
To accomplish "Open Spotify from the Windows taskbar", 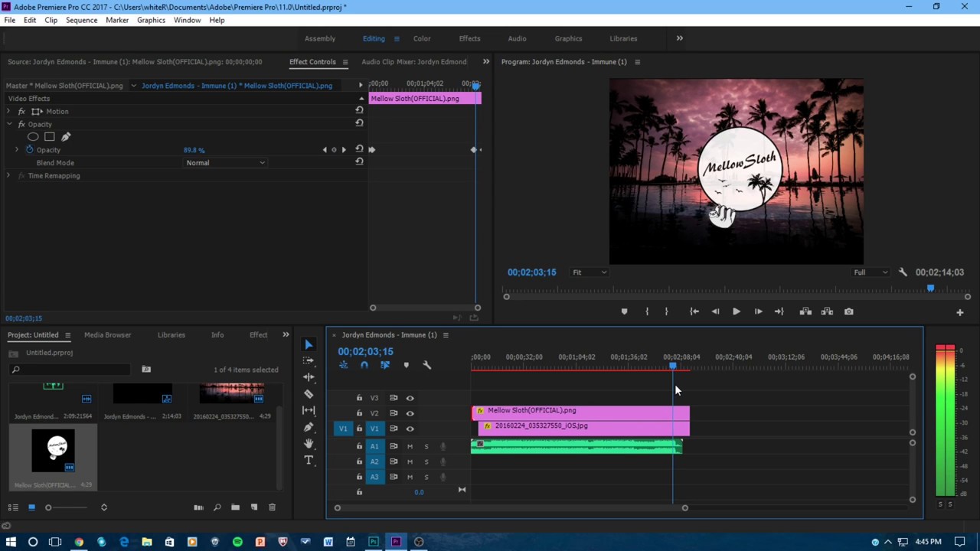I will (x=237, y=542).
